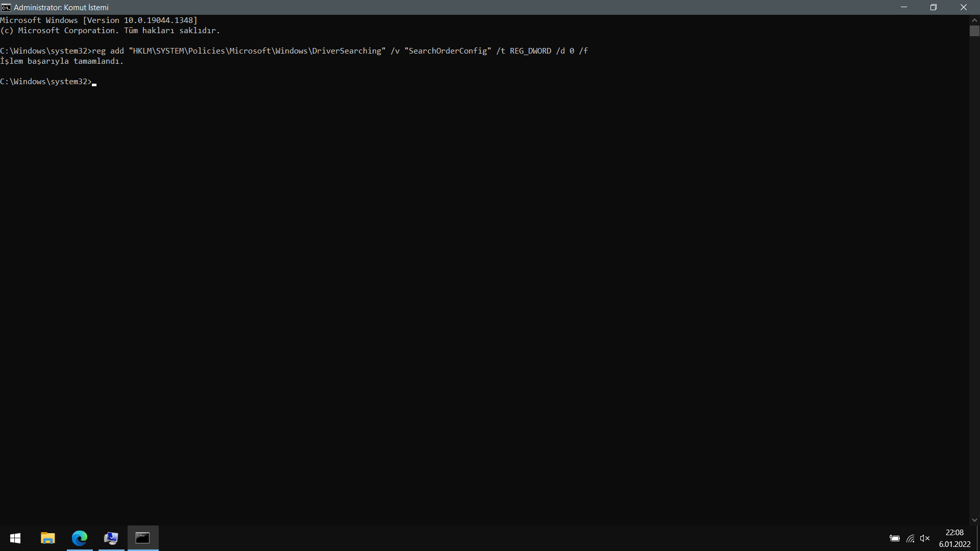Open battery status in the system tray
Screen dimensions: 980x551
point(894,538)
